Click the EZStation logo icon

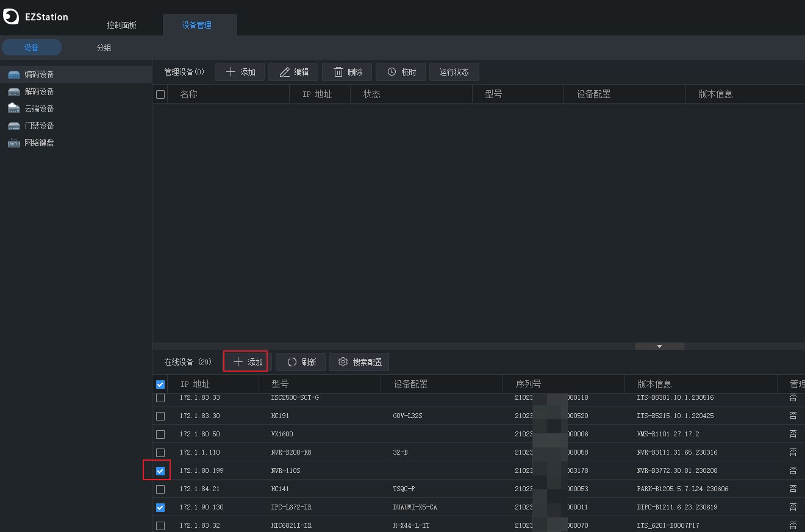point(10,16)
